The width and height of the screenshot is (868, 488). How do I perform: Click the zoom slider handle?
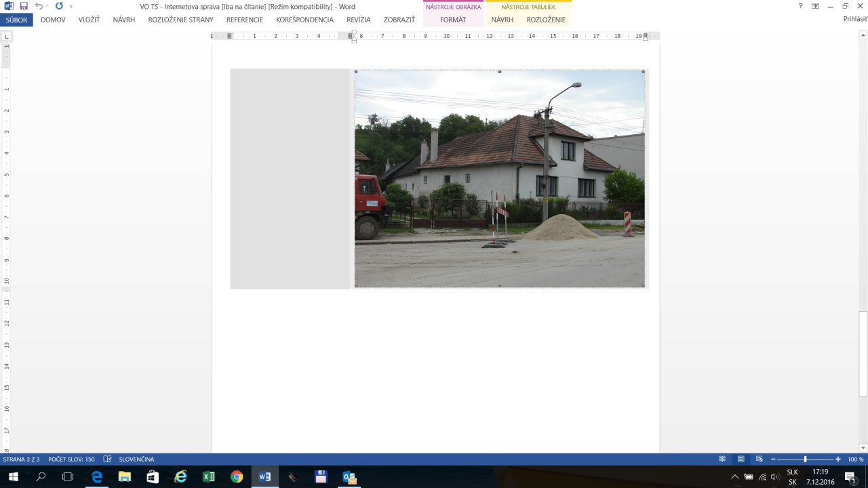pyautogui.click(x=806, y=460)
